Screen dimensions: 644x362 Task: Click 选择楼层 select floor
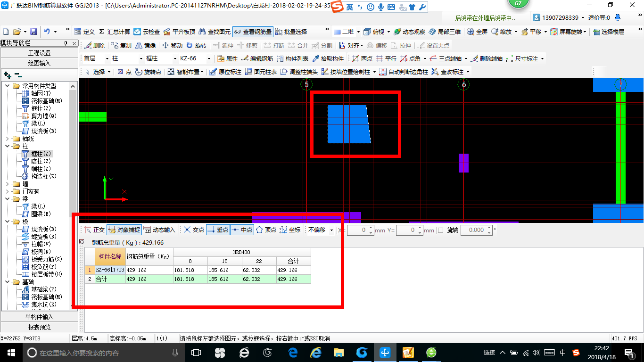(609, 32)
